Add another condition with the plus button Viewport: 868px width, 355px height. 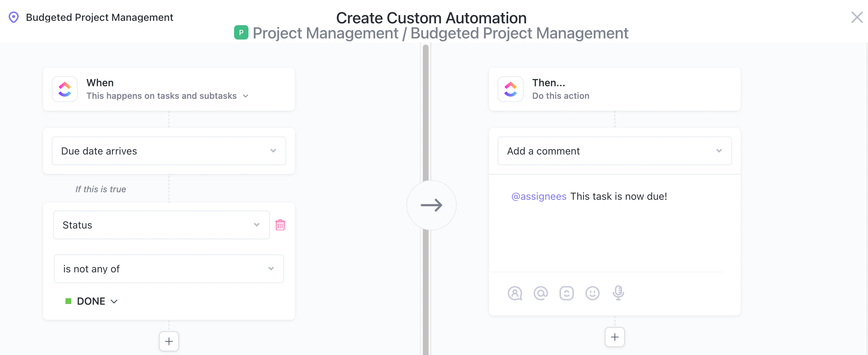[169, 341]
